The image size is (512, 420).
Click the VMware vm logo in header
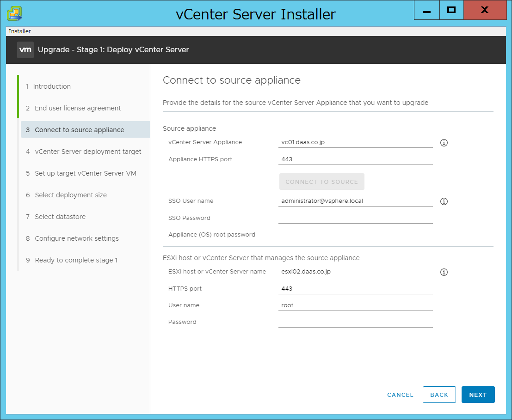tap(25, 50)
